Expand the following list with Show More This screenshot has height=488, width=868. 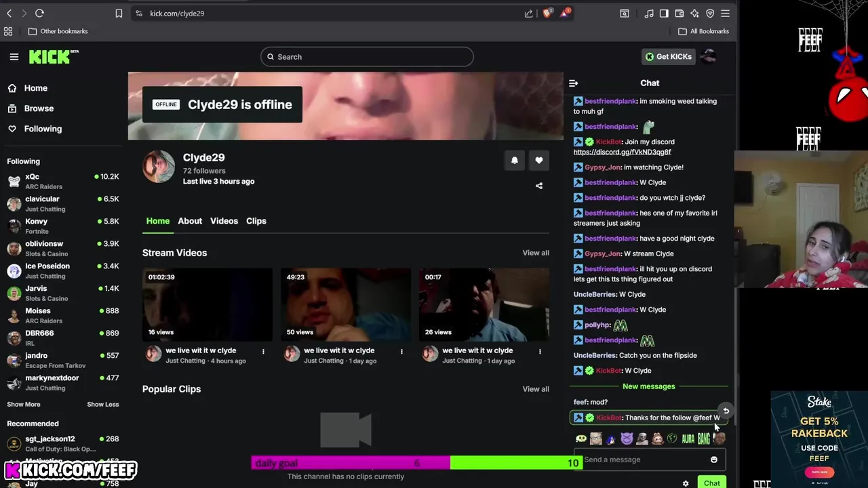pos(24,405)
